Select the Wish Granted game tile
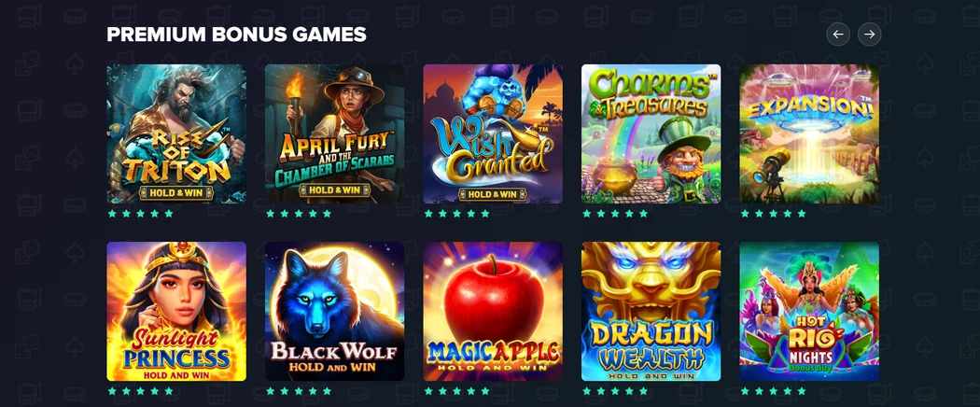The width and height of the screenshot is (980, 407). point(493,133)
